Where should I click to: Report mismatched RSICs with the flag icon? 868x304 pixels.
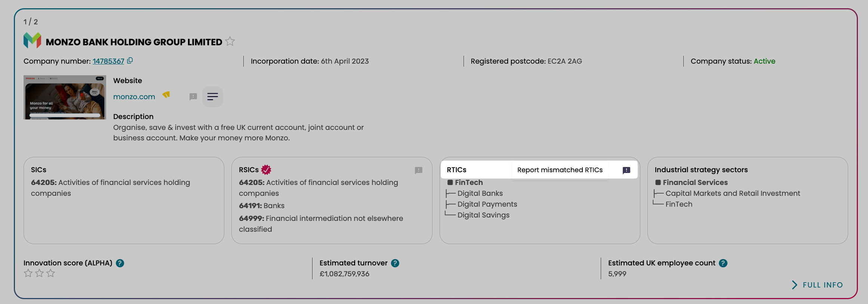coord(419,170)
